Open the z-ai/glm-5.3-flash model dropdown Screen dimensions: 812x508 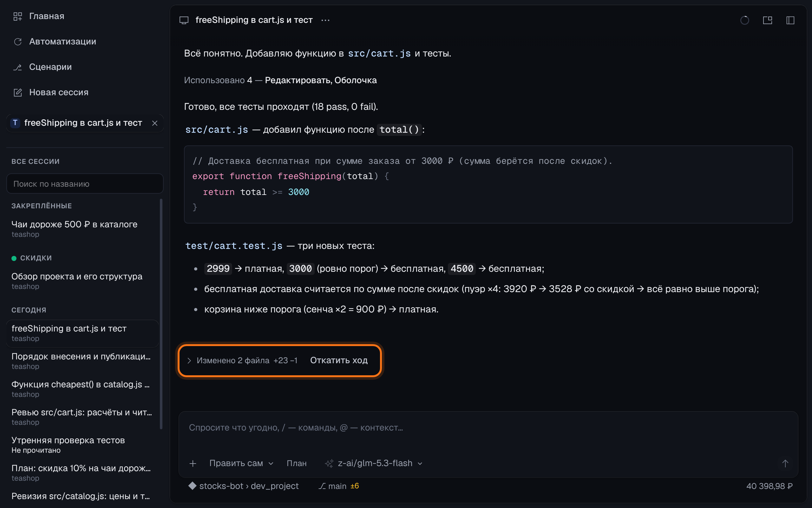(x=373, y=463)
